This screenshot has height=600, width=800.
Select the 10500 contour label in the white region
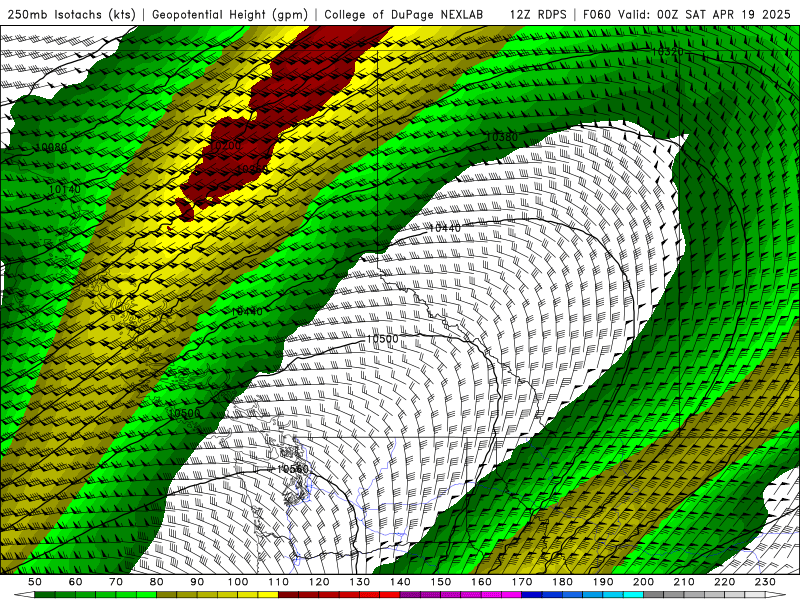coord(382,339)
